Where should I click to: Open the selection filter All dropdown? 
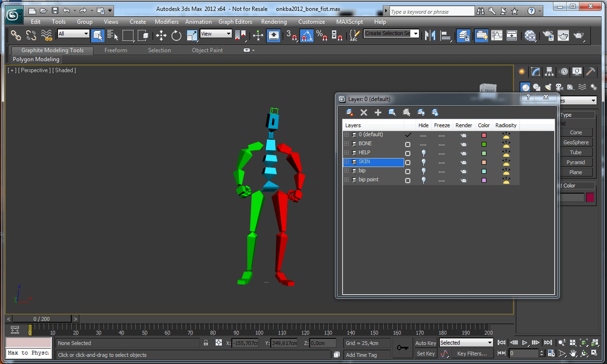pos(73,34)
